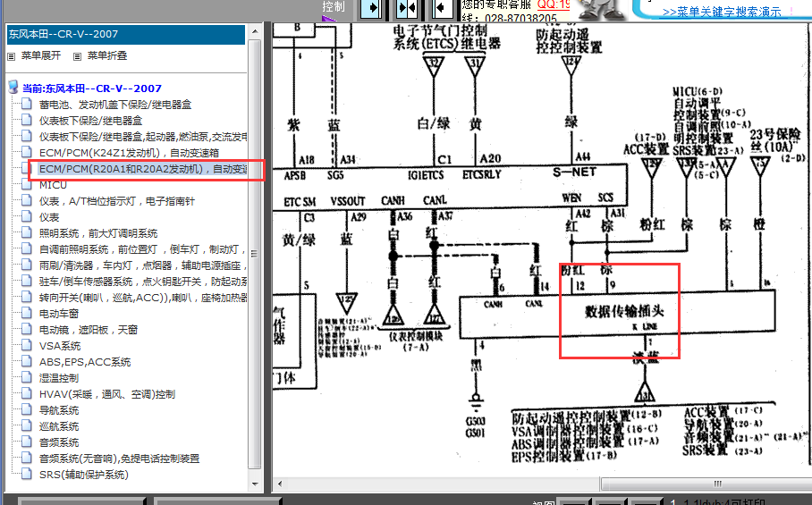The width and height of the screenshot is (812, 505).
Task: Open the 导航系统 entry
Action: 59,410
